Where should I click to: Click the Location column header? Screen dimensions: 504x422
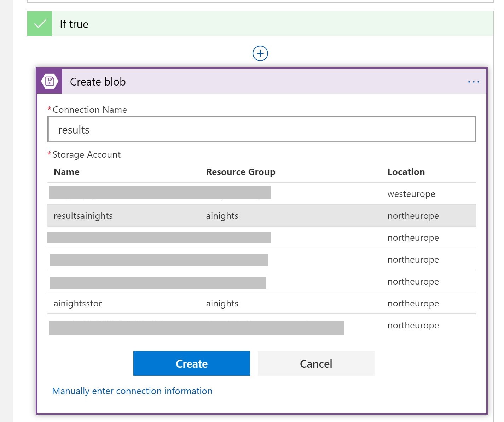click(406, 172)
